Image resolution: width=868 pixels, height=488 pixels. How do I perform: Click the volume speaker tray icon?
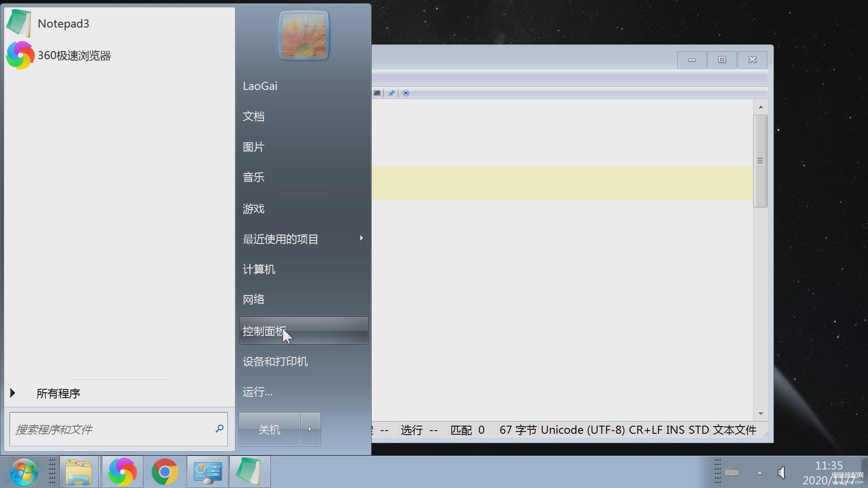[783, 473]
